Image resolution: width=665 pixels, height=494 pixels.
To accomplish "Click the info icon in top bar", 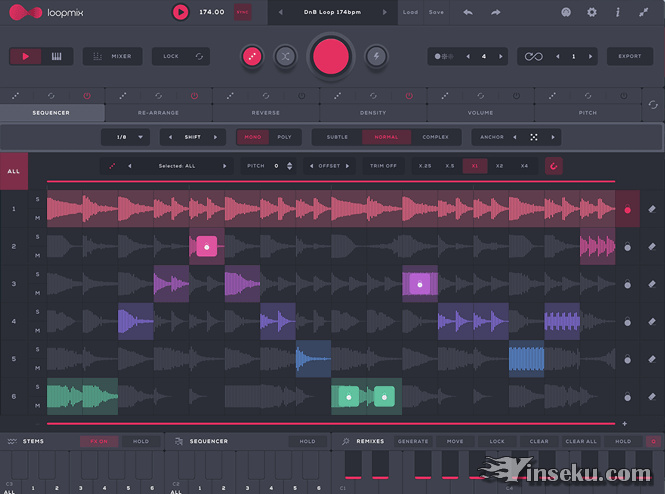I will pos(617,13).
